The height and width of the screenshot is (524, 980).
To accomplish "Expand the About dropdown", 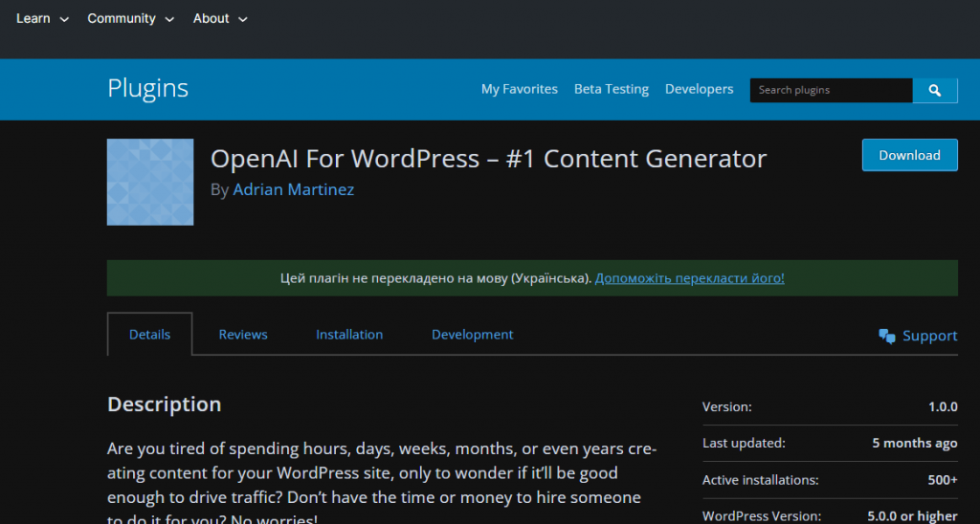I will 220,19.
